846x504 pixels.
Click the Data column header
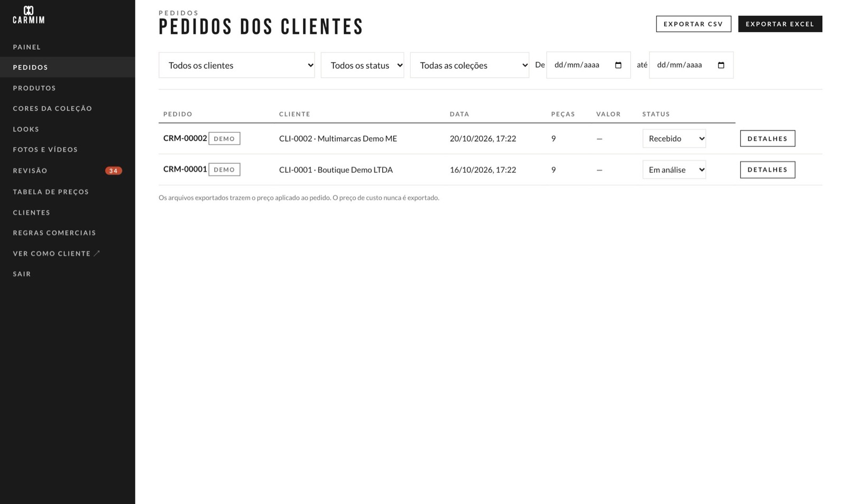tap(459, 114)
